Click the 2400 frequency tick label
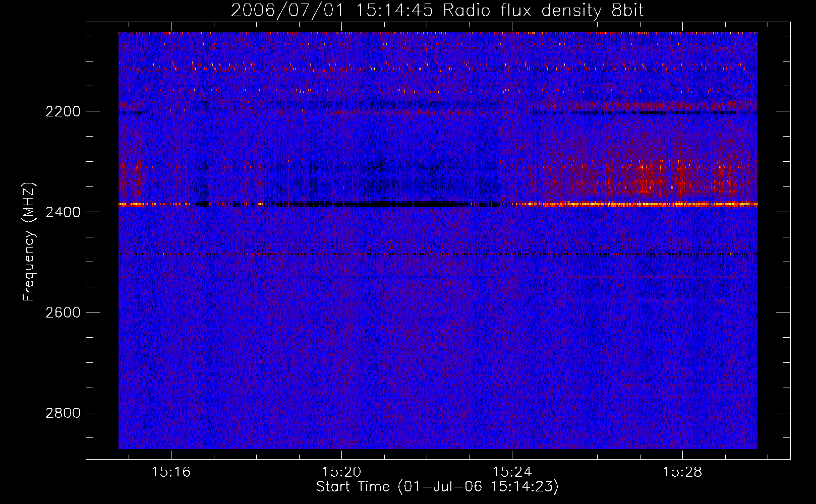The image size is (816, 504). pyautogui.click(x=63, y=212)
